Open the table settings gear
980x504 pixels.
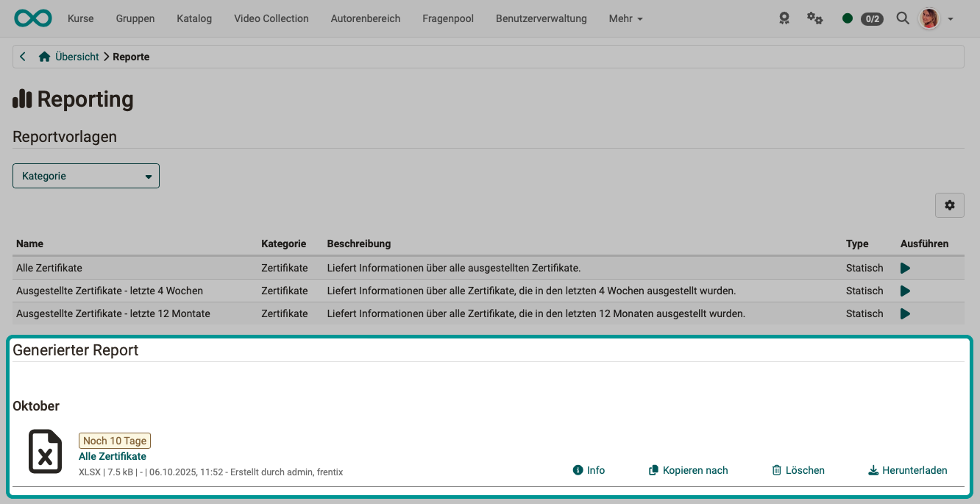click(950, 205)
